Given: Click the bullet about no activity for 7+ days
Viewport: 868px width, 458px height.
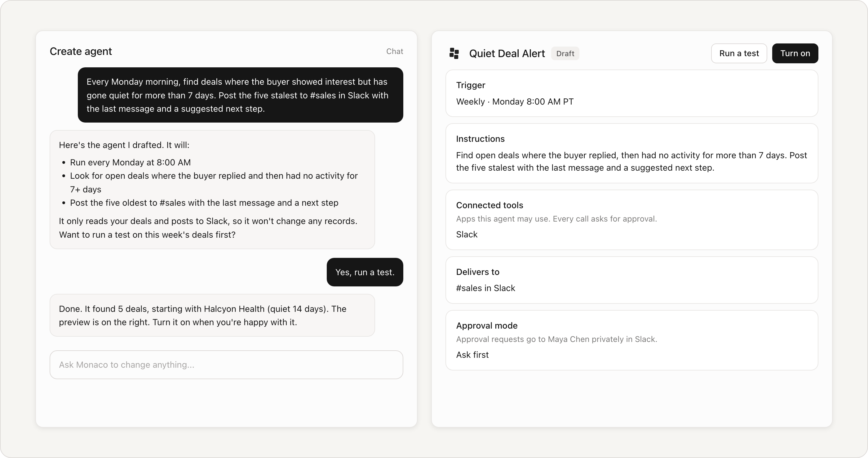Looking at the screenshot, I should coord(214,182).
